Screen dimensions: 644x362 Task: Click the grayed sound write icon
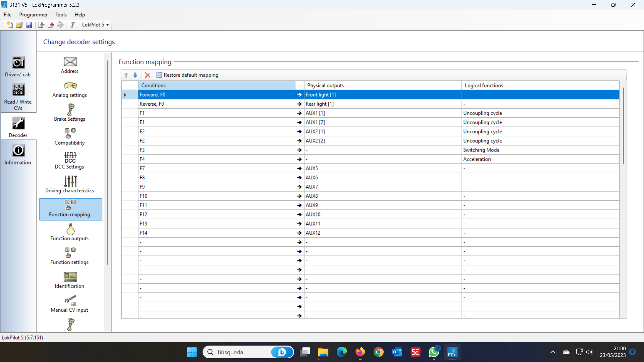point(60,25)
